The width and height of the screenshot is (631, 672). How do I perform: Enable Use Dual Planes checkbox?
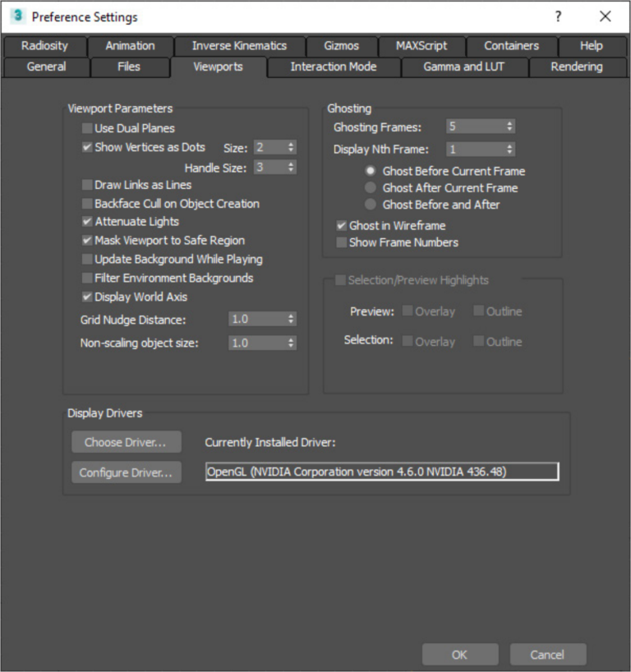(x=87, y=128)
